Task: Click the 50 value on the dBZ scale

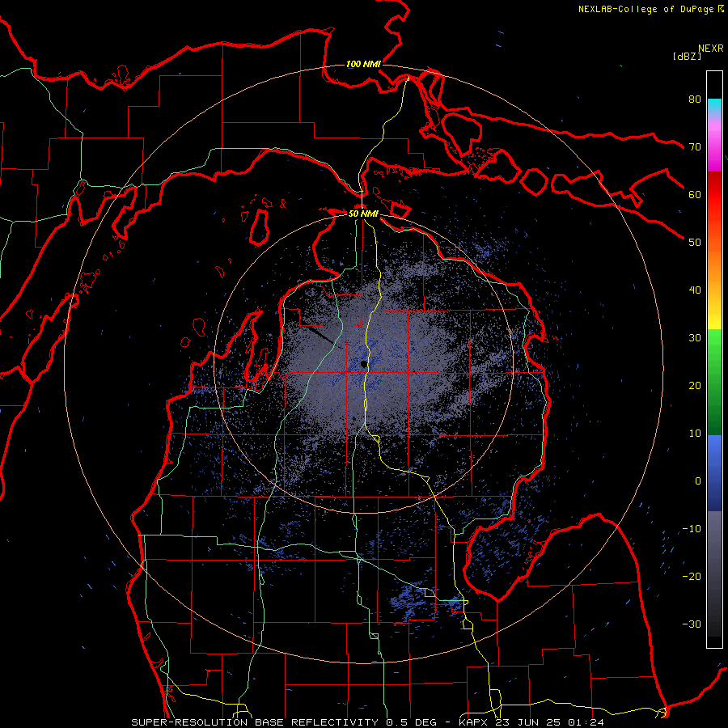Action: (695, 243)
